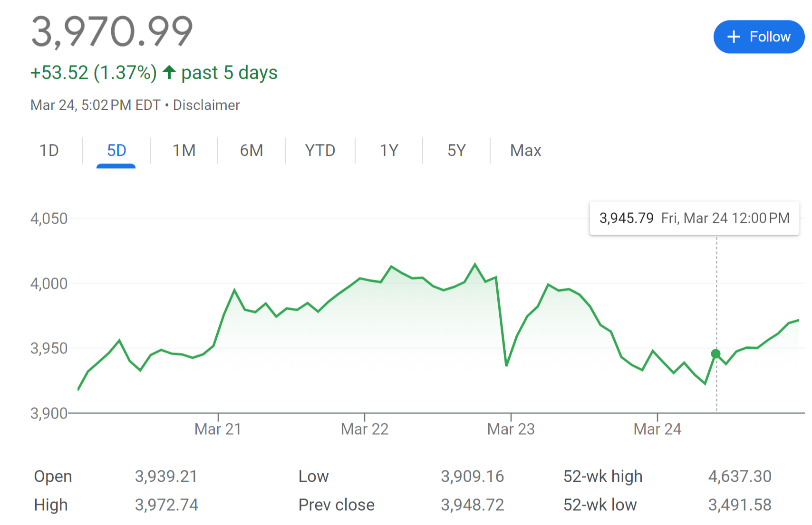Switch to the 1M chart range
The image size is (812, 525).
coord(184,151)
